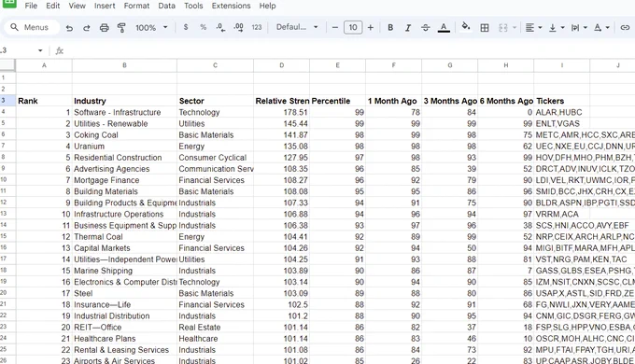Open the Insert menu
Viewport: 635px width, 364px height.
(x=105, y=6)
